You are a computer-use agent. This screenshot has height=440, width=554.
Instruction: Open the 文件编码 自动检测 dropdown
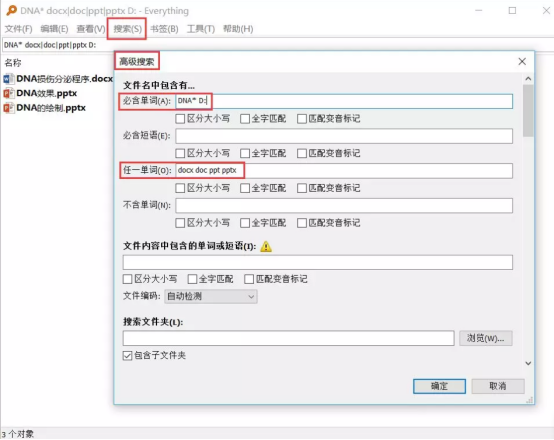pyautogui.click(x=211, y=296)
